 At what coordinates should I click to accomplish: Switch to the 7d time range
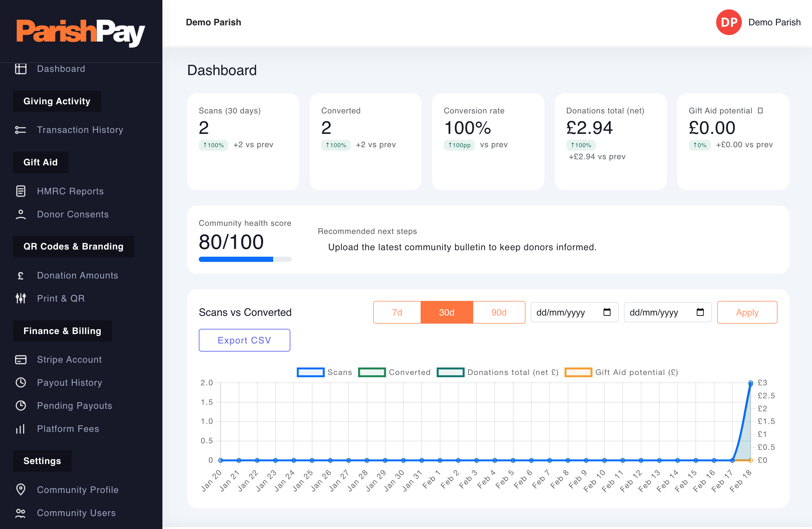[397, 312]
